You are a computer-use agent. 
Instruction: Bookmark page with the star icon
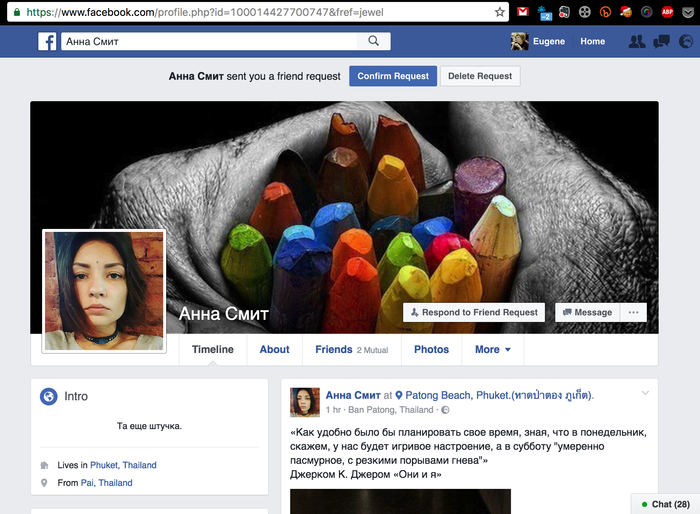pyautogui.click(x=500, y=12)
